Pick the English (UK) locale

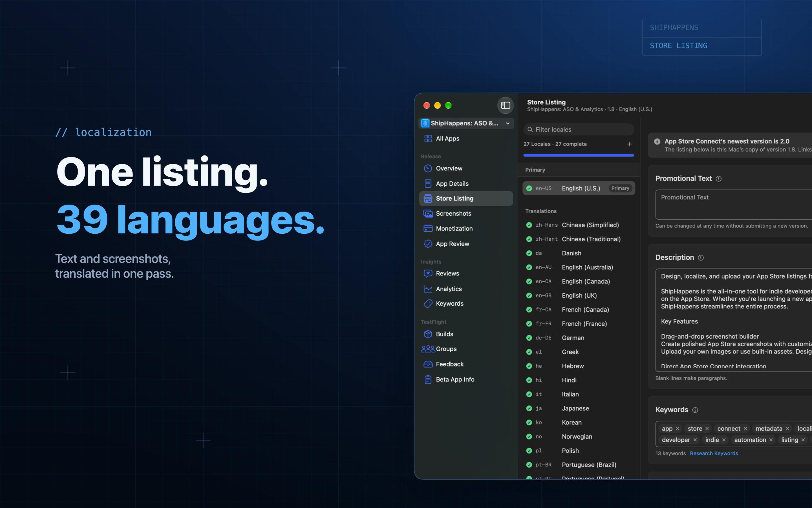579,296
